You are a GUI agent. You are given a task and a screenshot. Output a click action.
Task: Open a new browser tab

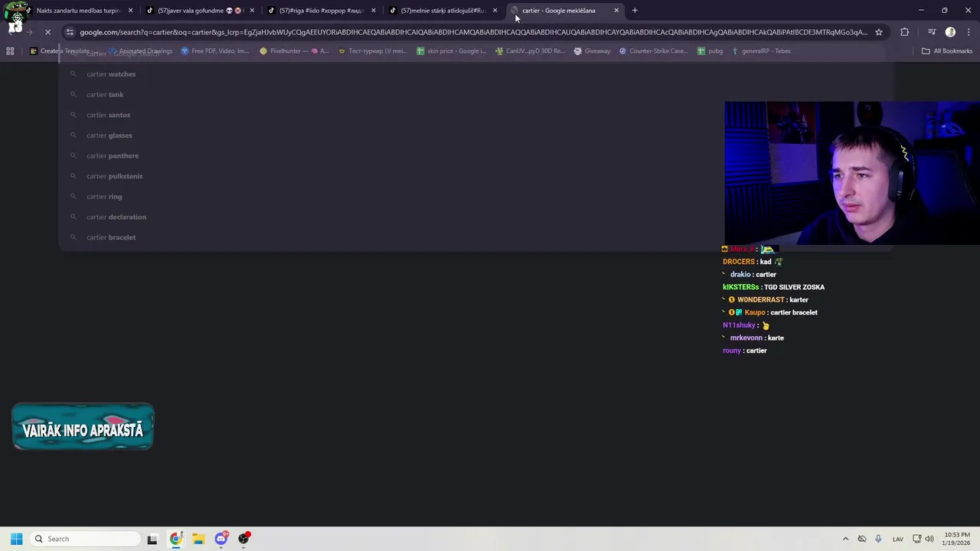[x=635, y=11]
